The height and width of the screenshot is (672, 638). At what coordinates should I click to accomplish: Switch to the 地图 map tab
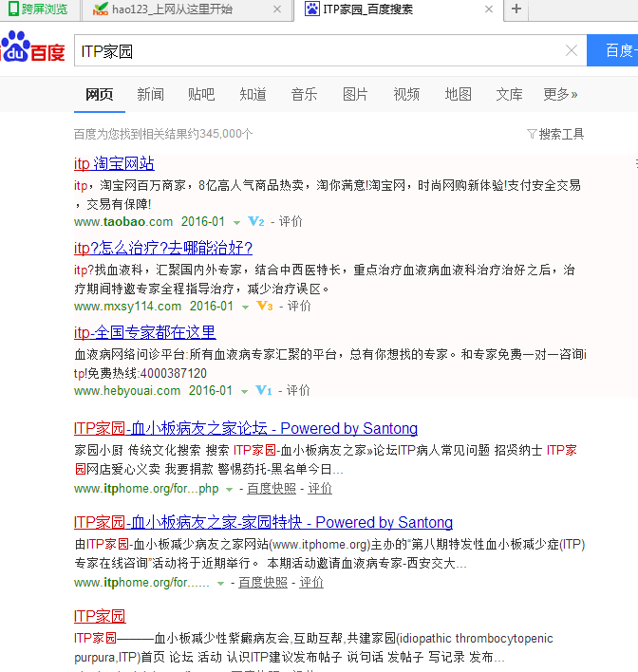458,94
